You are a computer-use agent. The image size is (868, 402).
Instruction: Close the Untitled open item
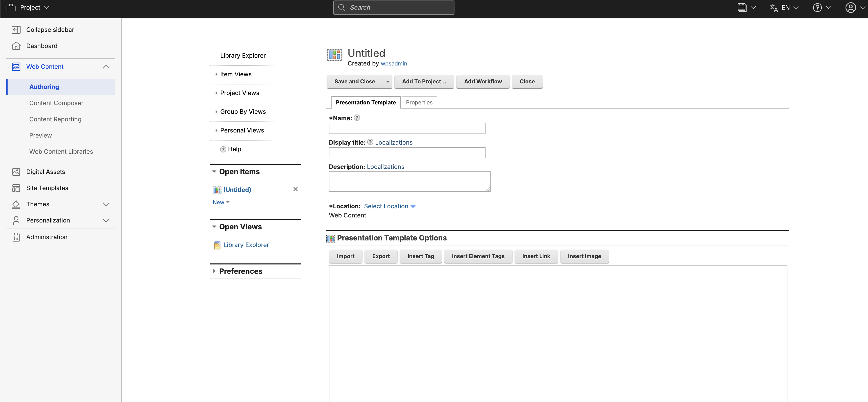pos(295,189)
